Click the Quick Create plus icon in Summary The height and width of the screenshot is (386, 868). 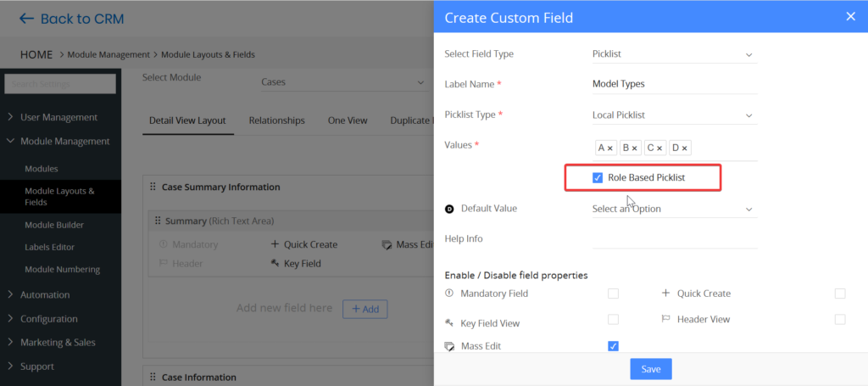point(275,244)
